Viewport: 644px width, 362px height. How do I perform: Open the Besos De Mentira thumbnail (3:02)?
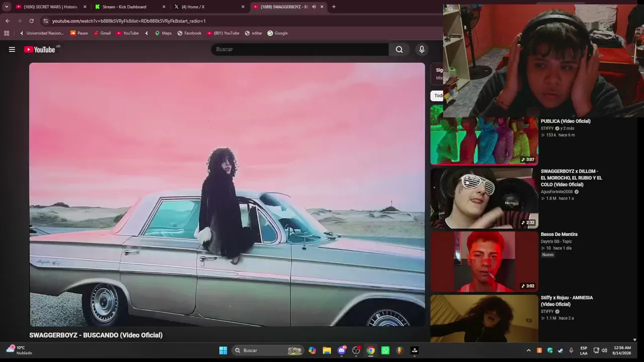pos(484,261)
